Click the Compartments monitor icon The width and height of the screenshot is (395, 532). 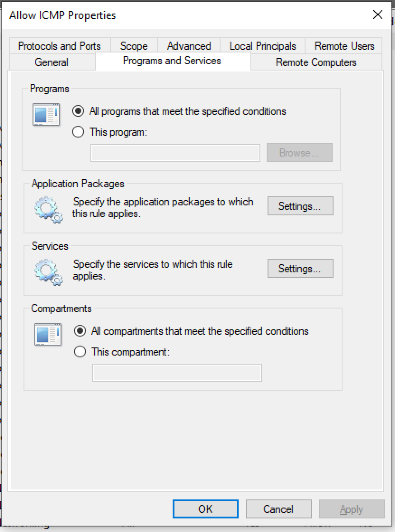click(x=47, y=335)
